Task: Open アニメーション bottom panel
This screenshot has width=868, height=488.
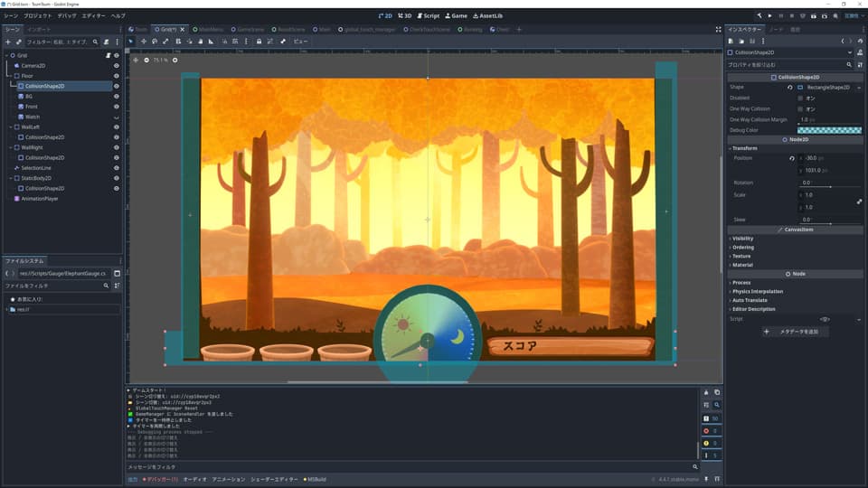Action: point(228,480)
